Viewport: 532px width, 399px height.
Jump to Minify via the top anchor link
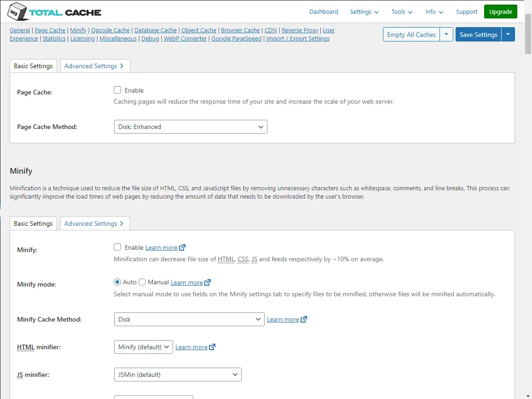coord(78,30)
